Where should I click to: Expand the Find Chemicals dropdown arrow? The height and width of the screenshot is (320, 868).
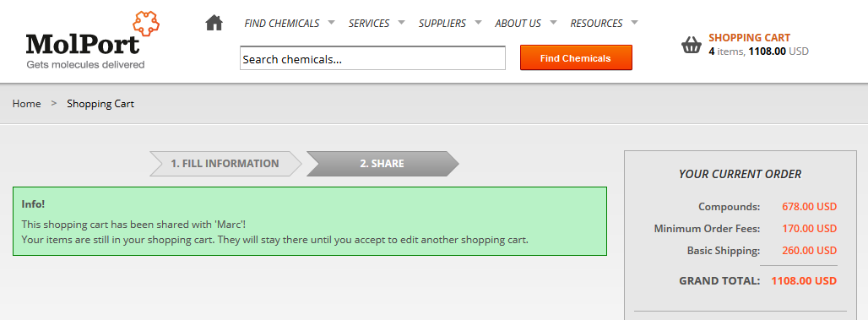(331, 23)
